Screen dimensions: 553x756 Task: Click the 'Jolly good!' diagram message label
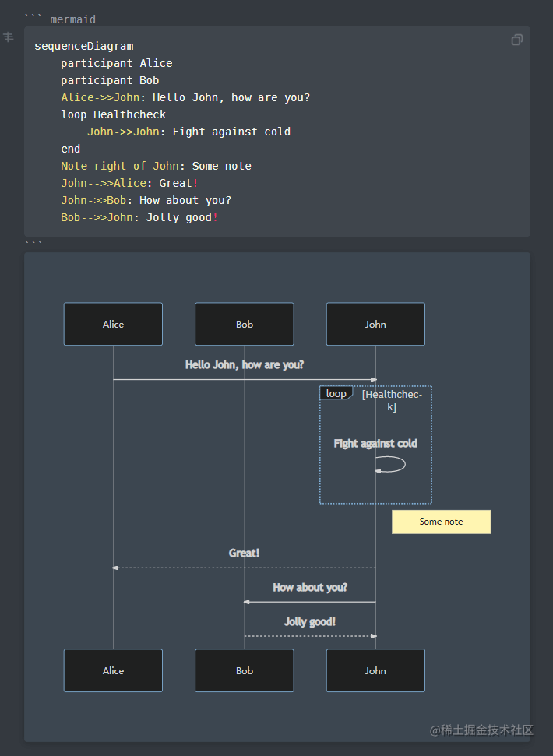(310, 621)
